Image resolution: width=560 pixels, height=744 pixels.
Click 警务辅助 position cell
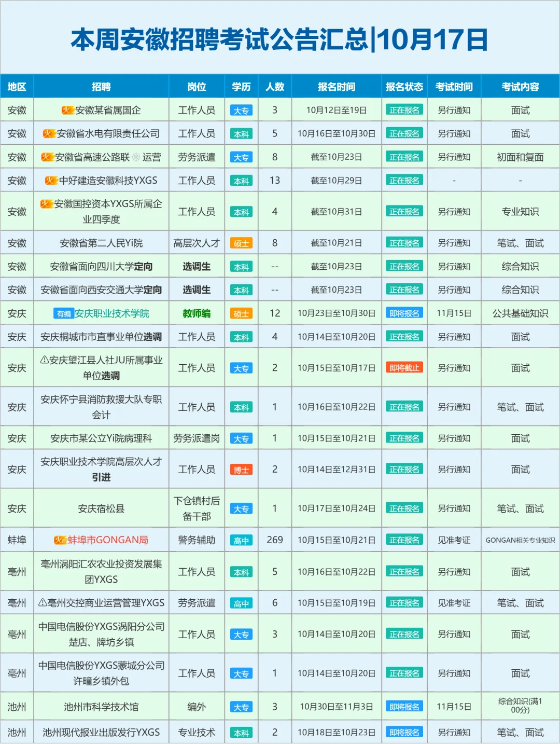click(x=197, y=540)
